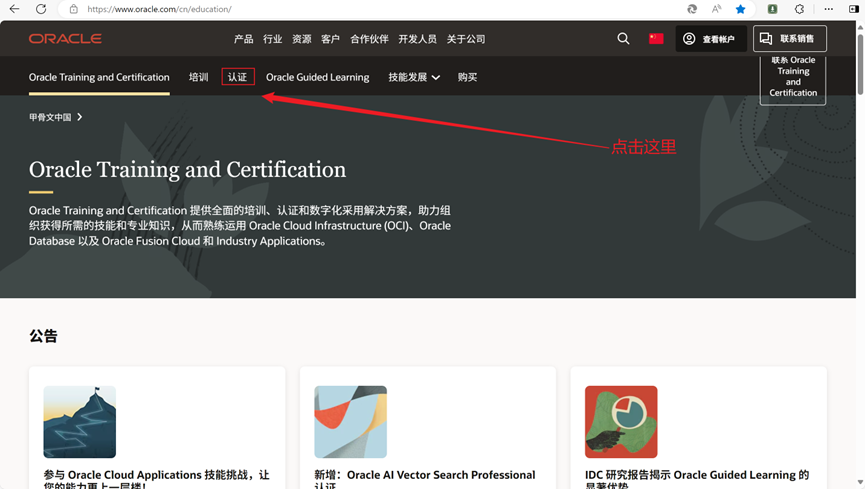Click the pie chart magnifier thumbnail
The image size is (865, 489).
(621, 422)
